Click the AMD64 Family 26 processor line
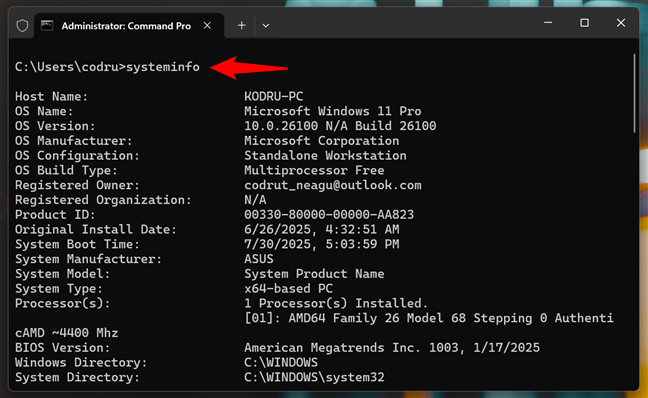648x398 pixels. click(x=429, y=318)
